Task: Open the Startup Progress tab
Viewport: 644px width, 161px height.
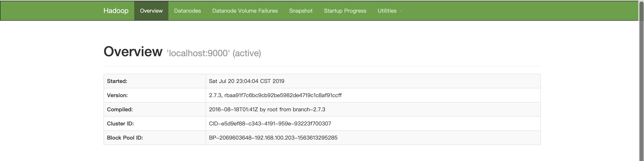Action: point(345,11)
